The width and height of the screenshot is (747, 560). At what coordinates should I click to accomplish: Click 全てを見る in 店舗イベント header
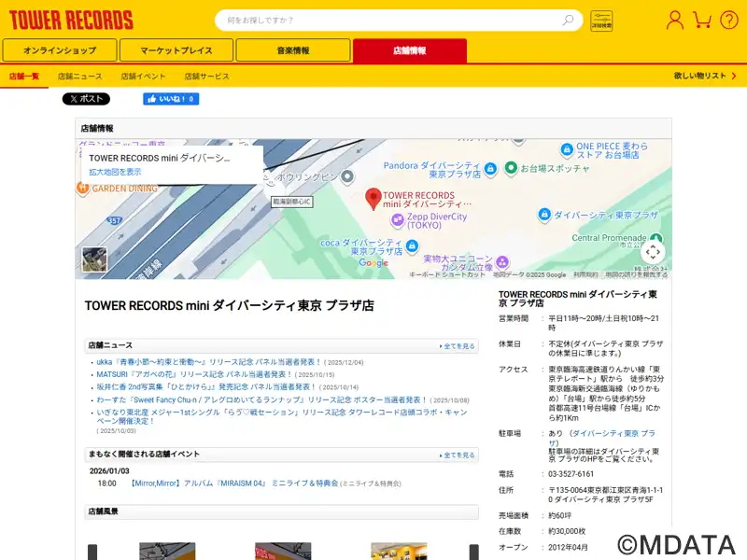pyautogui.click(x=457, y=455)
